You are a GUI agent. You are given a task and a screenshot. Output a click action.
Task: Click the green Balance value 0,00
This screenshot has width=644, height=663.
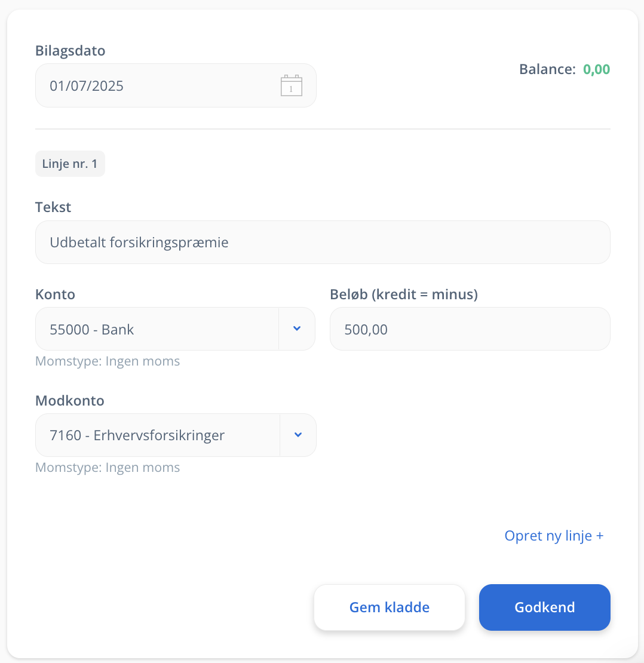coord(596,69)
